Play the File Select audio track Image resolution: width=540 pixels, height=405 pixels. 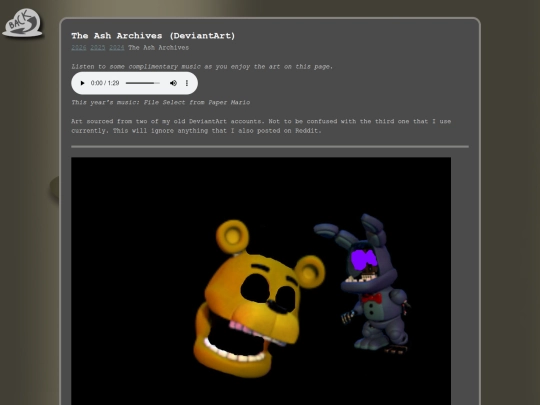(82, 83)
